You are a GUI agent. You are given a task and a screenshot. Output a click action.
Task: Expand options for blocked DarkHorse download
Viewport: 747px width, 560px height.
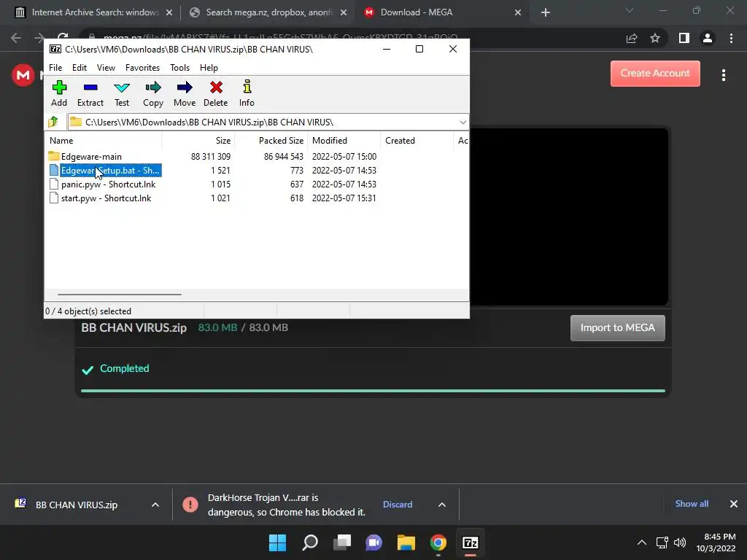click(442, 505)
